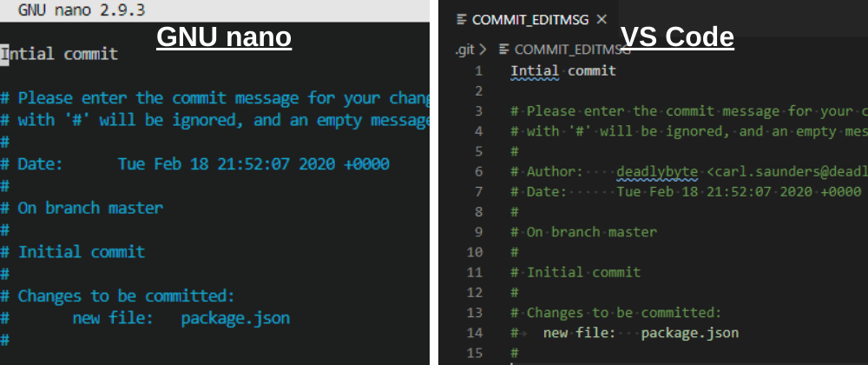This screenshot has height=365, width=868.
Task: Click '# Changes to be committed:' in VS Code
Action: 616,312
